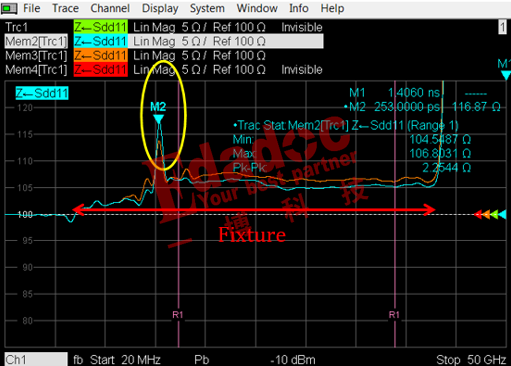
Task: Click the cyan Z←Sdd11 label of Mem2
Action: point(101,41)
